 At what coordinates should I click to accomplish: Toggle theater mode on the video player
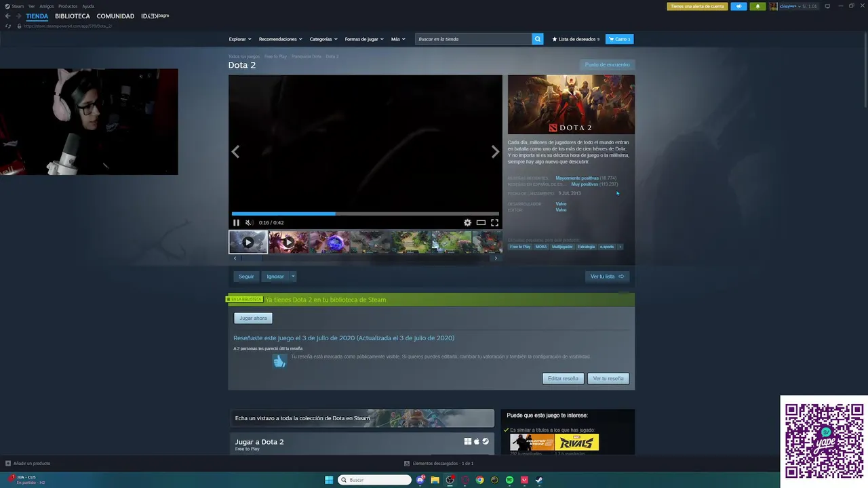tap(481, 222)
